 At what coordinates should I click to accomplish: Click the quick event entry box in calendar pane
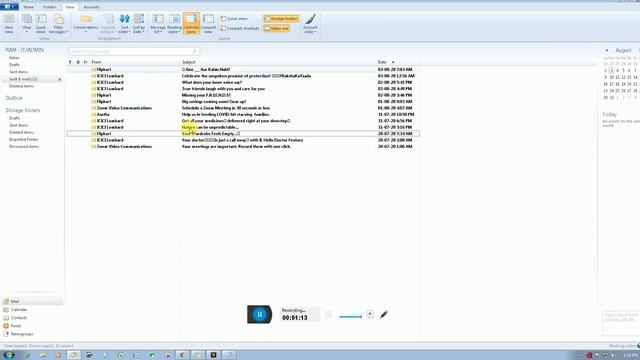[621, 323]
